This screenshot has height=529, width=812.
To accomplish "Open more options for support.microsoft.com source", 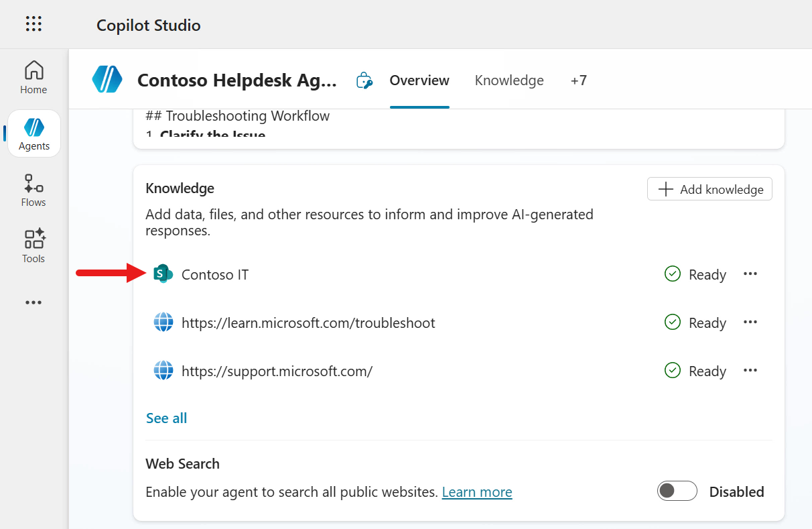I will tap(750, 370).
